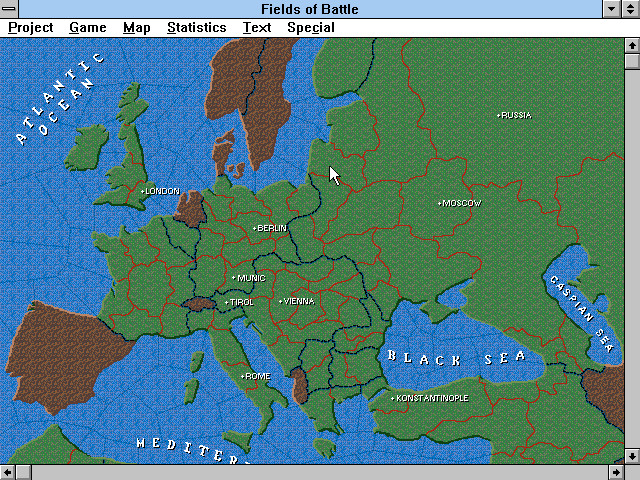Click the island of Sicily
640x480 pixels.
point(239,441)
